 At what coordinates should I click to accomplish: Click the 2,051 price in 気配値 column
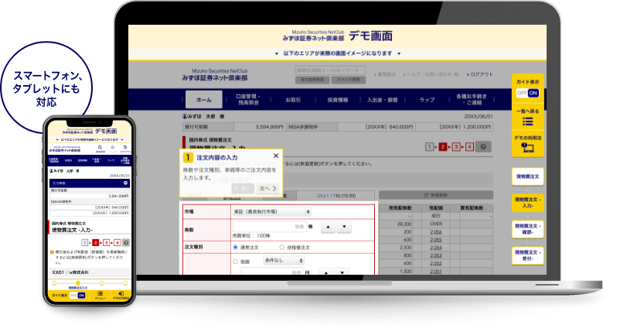point(436,271)
